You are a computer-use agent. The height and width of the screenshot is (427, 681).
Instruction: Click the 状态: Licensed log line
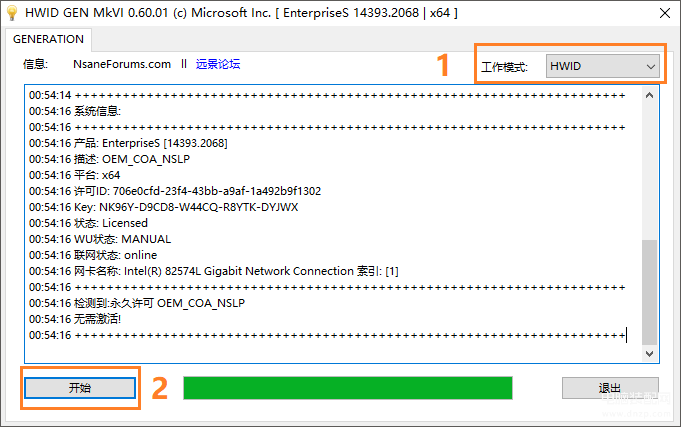tap(88, 223)
